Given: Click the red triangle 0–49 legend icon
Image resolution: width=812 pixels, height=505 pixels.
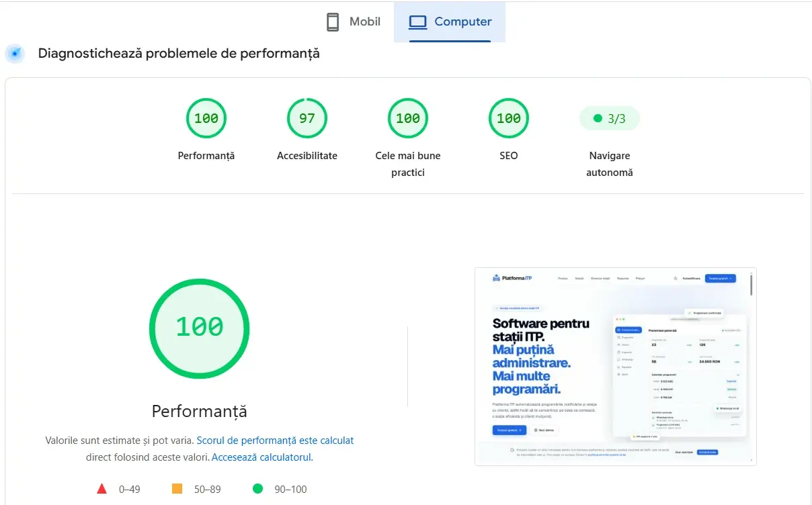Looking at the screenshot, I should point(102,489).
